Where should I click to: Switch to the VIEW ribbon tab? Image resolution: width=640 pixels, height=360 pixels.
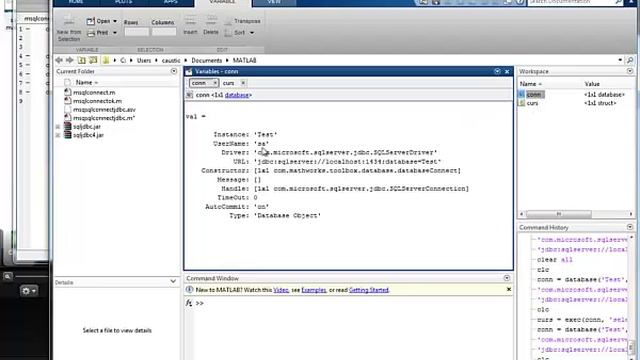[274, 2]
